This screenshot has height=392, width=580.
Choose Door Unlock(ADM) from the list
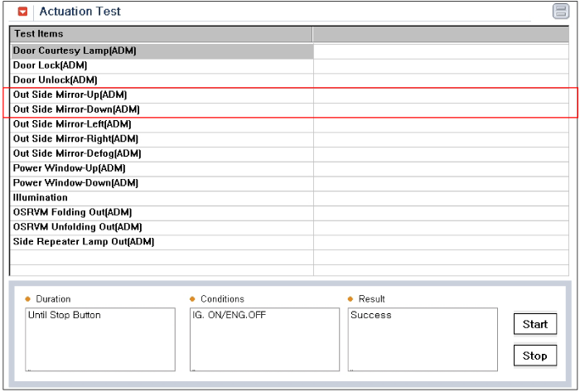(x=162, y=80)
